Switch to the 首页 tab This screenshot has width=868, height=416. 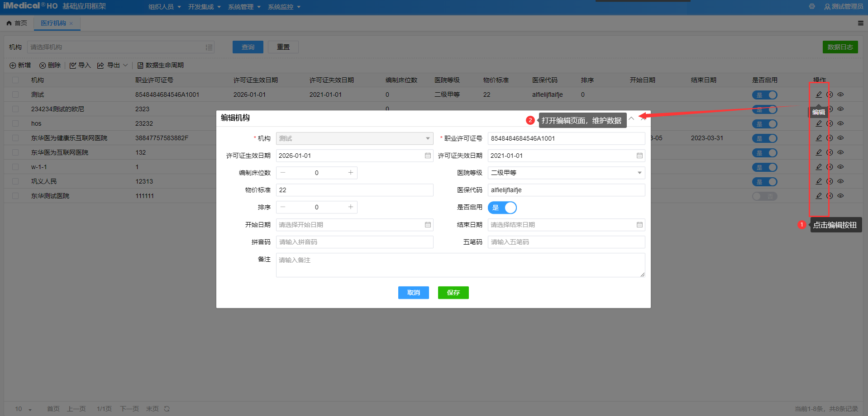tap(17, 23)
